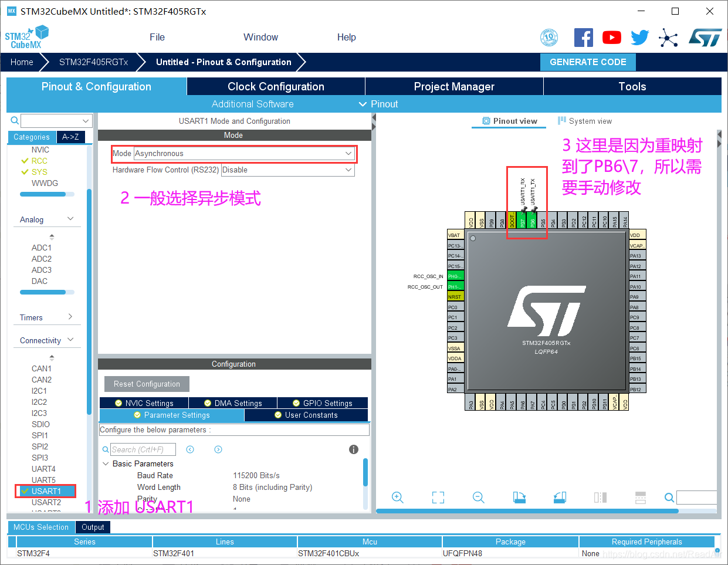Click the STM32CubeMX logo
The image size is (728, 565).
pos(26,37)
